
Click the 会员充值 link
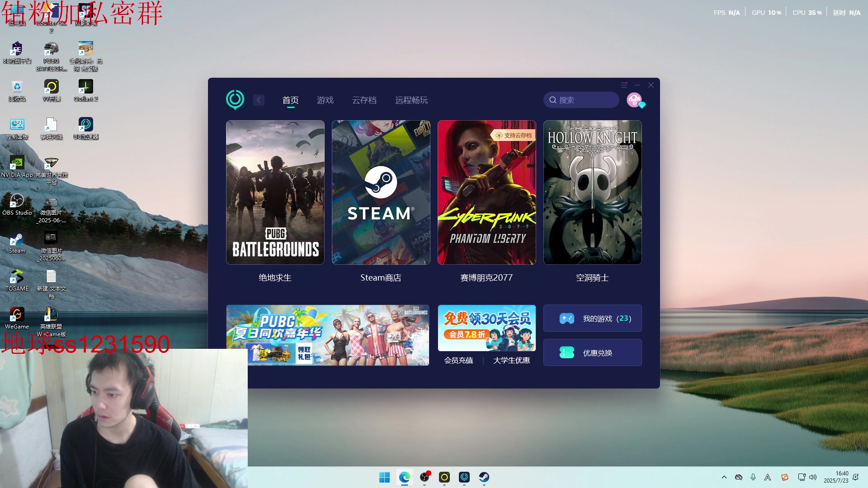click(x=458, y=360)
